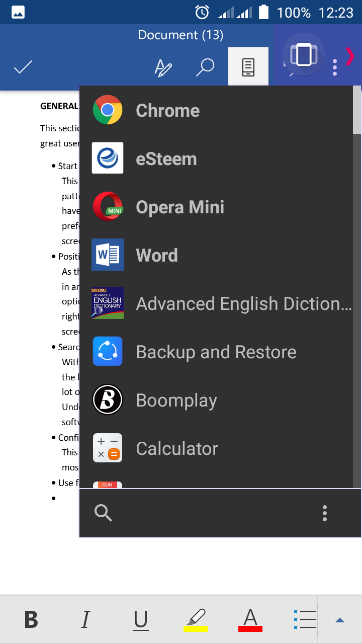This screenshot has width=362, height=644.
Task: Toggle the mobile reading view icon
Action: pyautogui.click(x=248, y=67)
